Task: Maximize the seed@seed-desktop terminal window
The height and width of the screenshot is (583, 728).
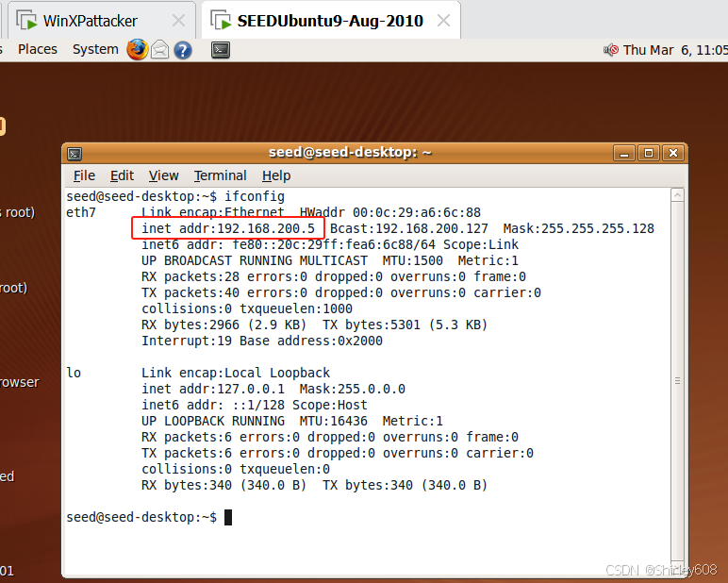Action: point(649,153)
